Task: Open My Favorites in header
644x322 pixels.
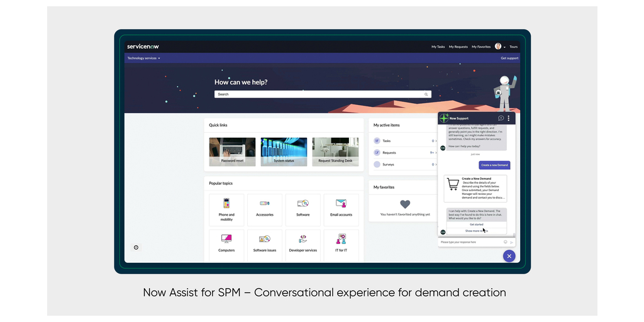Action: point(481,47)
